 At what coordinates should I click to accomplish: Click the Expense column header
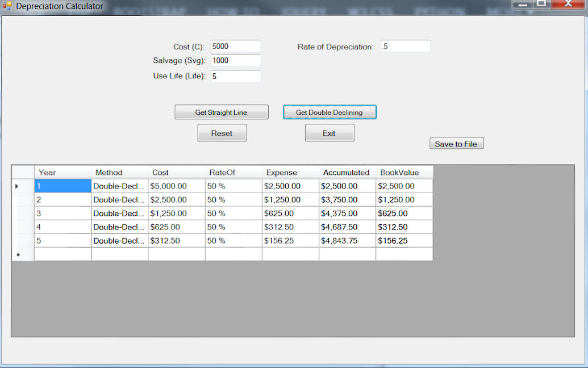(290, 172)
